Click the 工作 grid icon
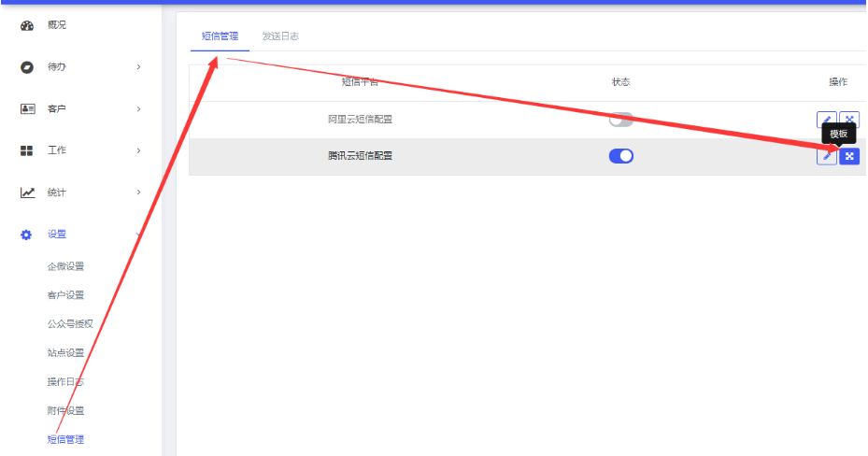This screenshot has width=868, height=456. pyautogui.click(x=26, y=150)
